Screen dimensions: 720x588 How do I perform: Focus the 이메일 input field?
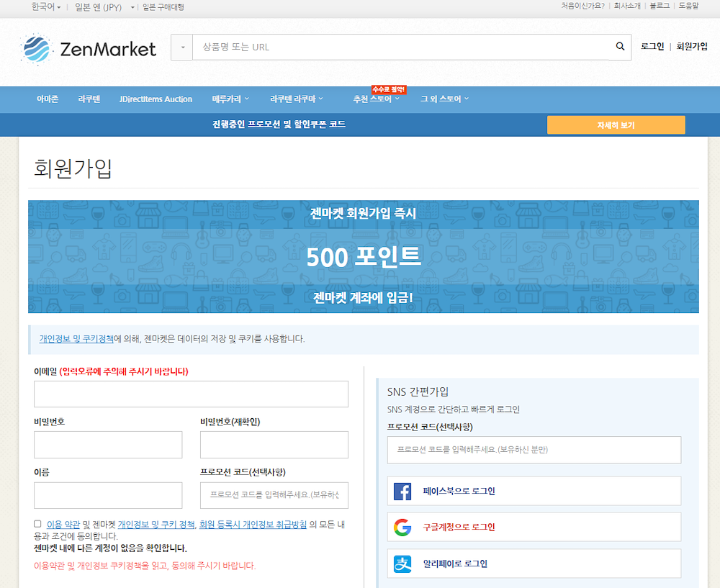pyautogui.click(x=191, y=394)
